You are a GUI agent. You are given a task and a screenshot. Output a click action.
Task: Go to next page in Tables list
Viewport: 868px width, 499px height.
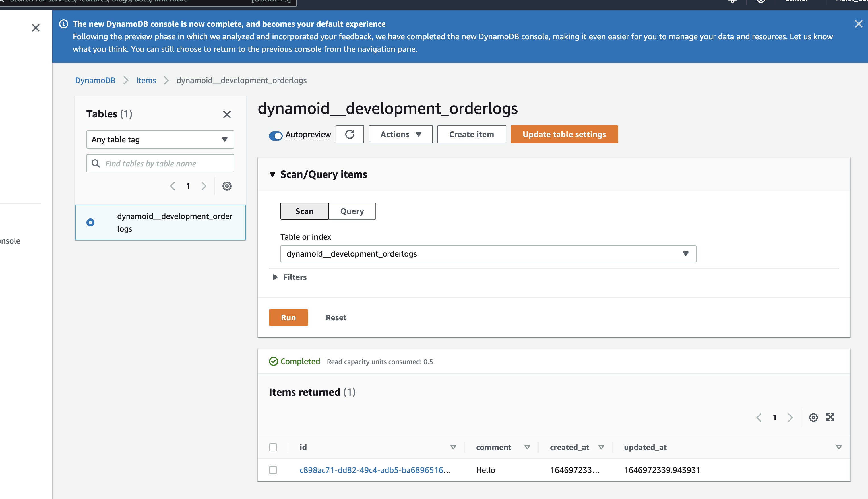pos(204,186)
